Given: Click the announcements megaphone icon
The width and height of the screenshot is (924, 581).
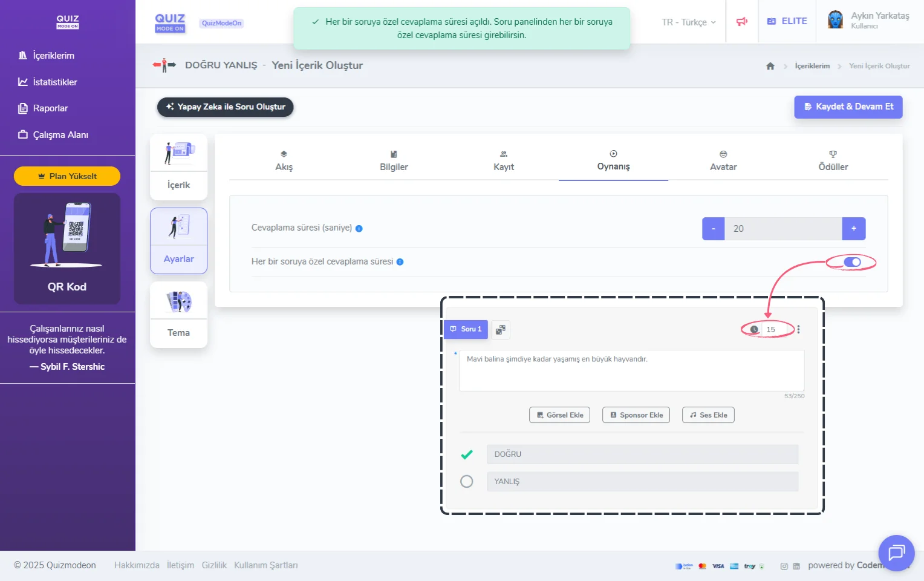Looking at the screenshot, I should coord(741,22).
